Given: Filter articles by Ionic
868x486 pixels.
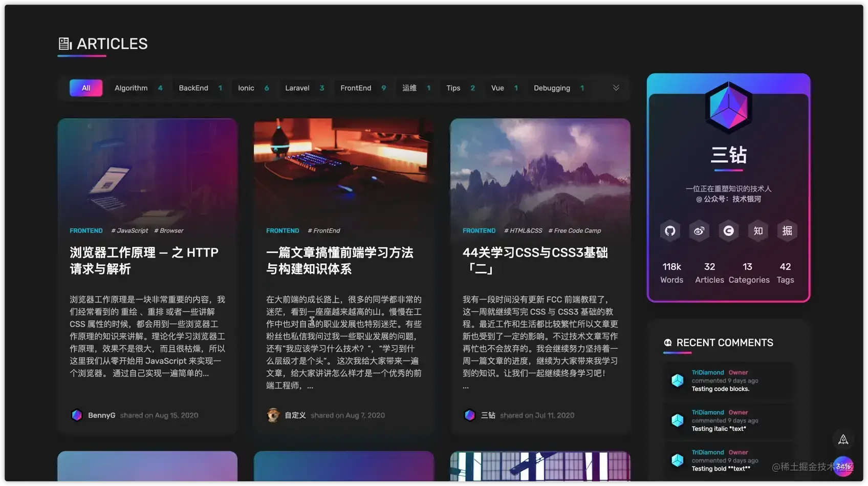Looking at the screenshot, I should coord(253,88).
